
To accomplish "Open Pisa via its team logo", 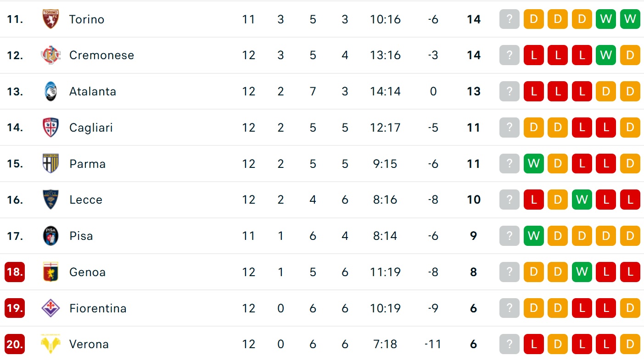I will tap(50, 236).
